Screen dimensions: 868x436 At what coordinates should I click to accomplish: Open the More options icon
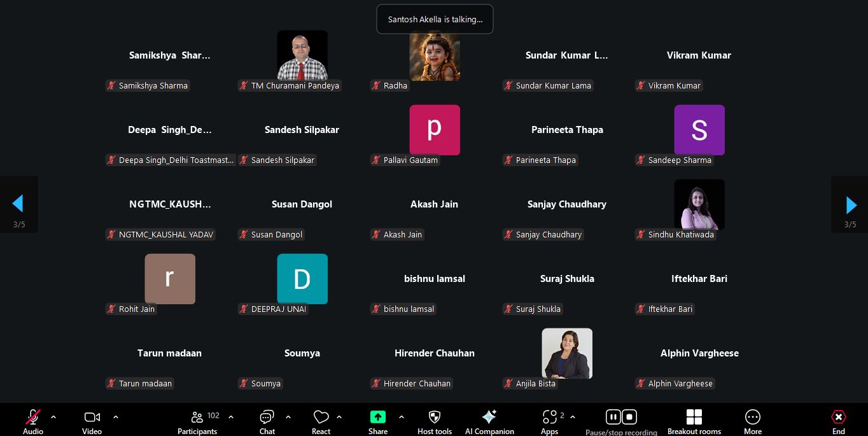click(x=752, y=417)
